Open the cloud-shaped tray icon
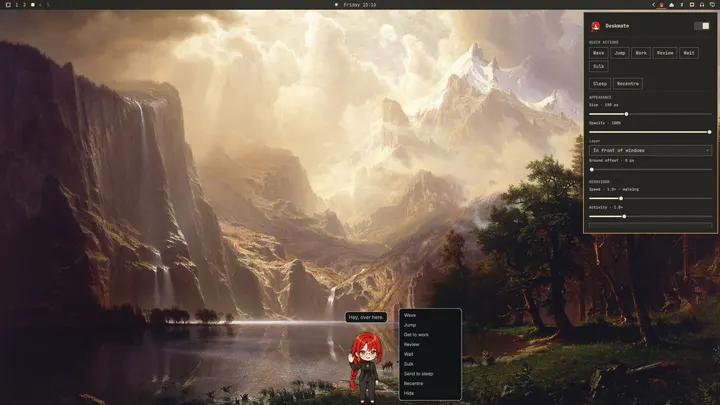720x405 pixels. click(672, 5)
